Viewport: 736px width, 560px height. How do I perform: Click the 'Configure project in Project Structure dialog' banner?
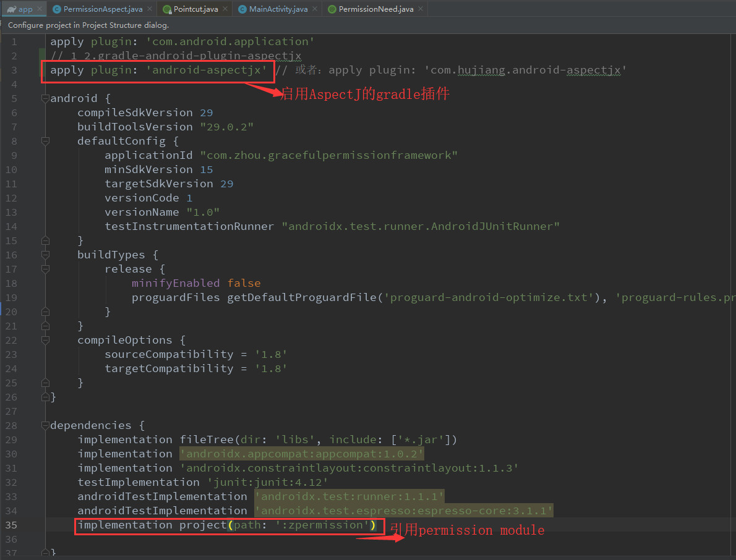pyautogui.click(x=88, y=25)
